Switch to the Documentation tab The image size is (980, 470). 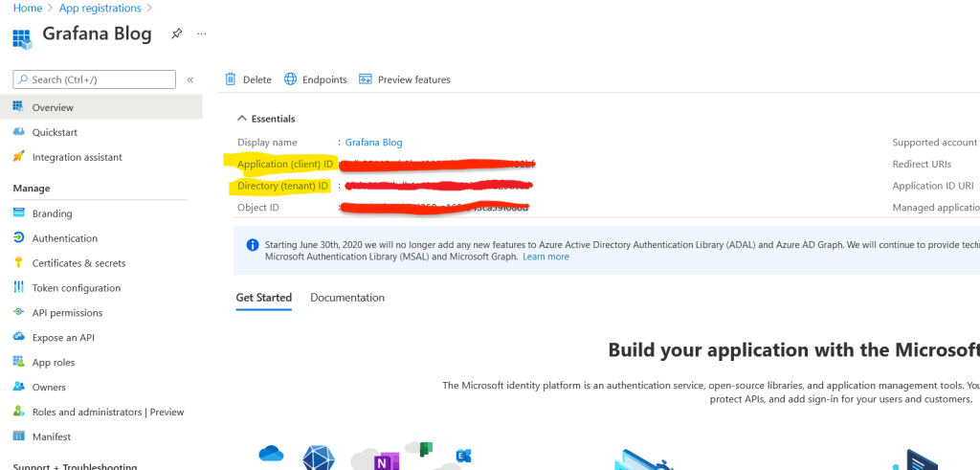click(347, 298)
